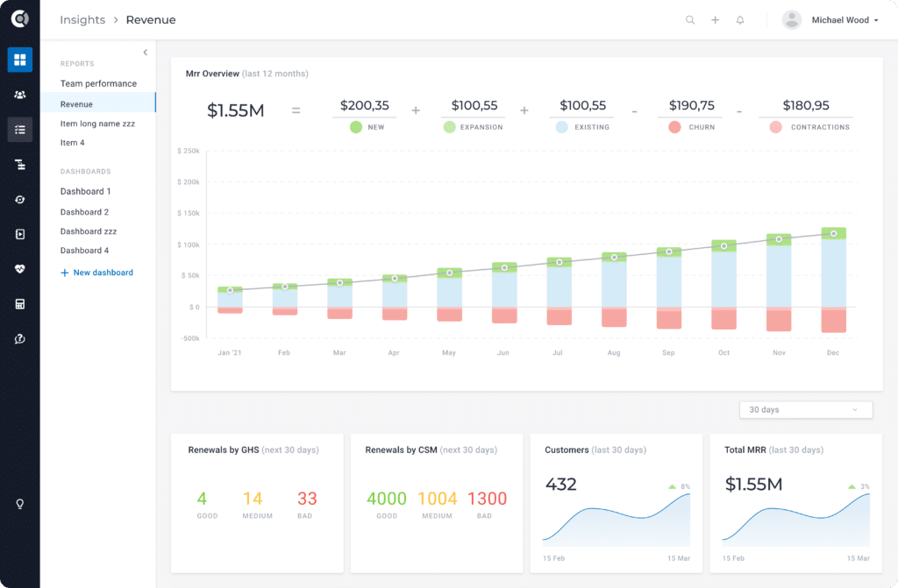Screen dimensions: 898x588
Task: Open search using the magnifier icon
Action: click(x=690, y=20)
